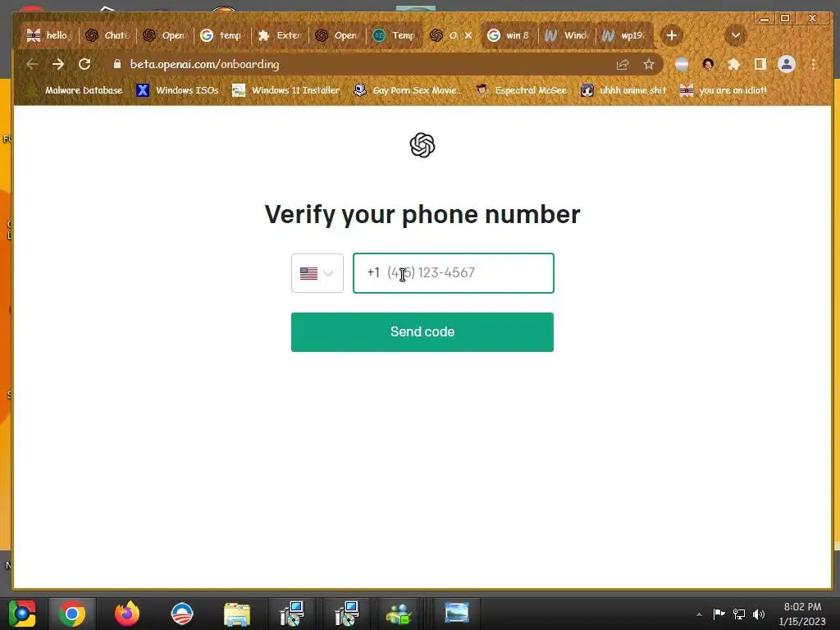
Task: Open File Explorer from taskbar
Action: pyautogui.click(x=237, y=614)
